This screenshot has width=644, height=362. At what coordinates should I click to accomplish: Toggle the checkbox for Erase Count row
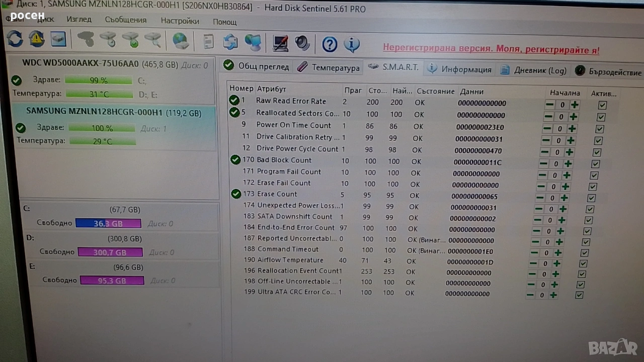tap(591, 198)
